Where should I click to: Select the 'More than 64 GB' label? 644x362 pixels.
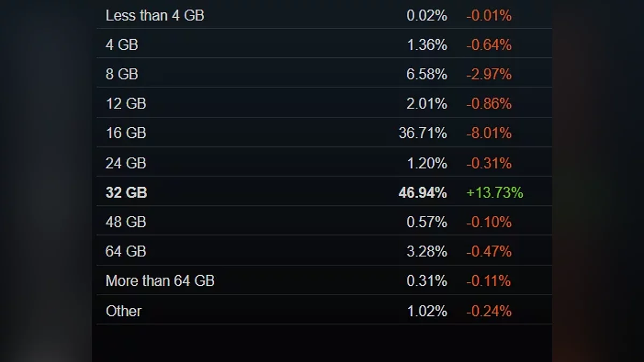pos(160,281)
